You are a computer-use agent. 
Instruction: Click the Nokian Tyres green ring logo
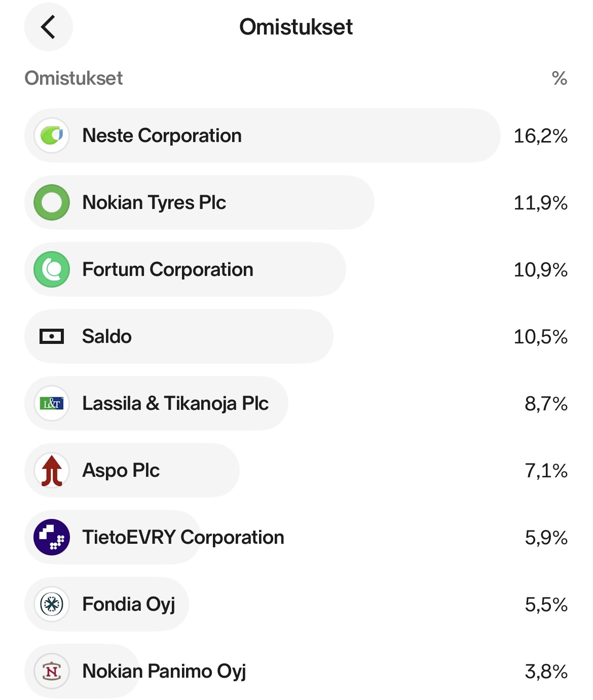pos(52,202)
